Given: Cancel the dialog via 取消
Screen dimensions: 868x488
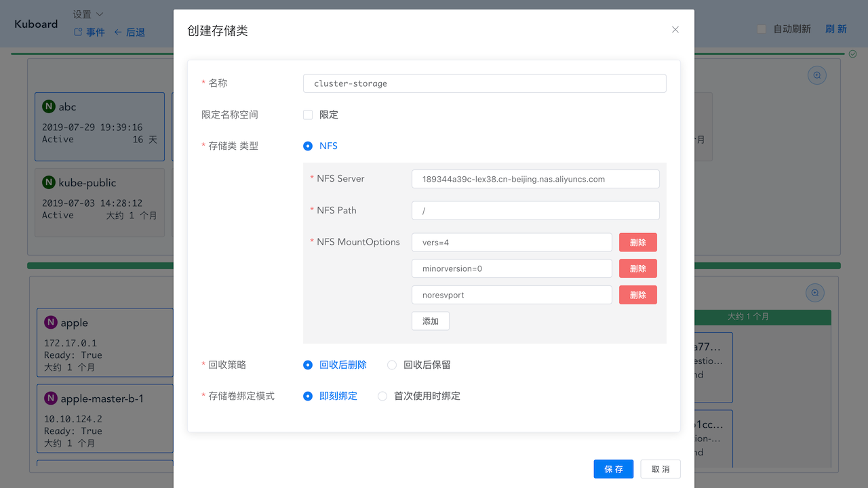Looking at the screenshot, I should tap(660, 468).
